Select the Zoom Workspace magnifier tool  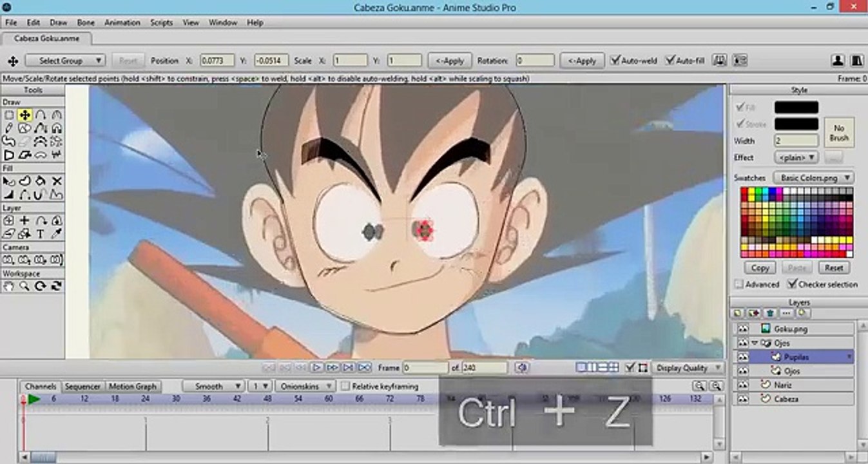(x=24, y=286)
